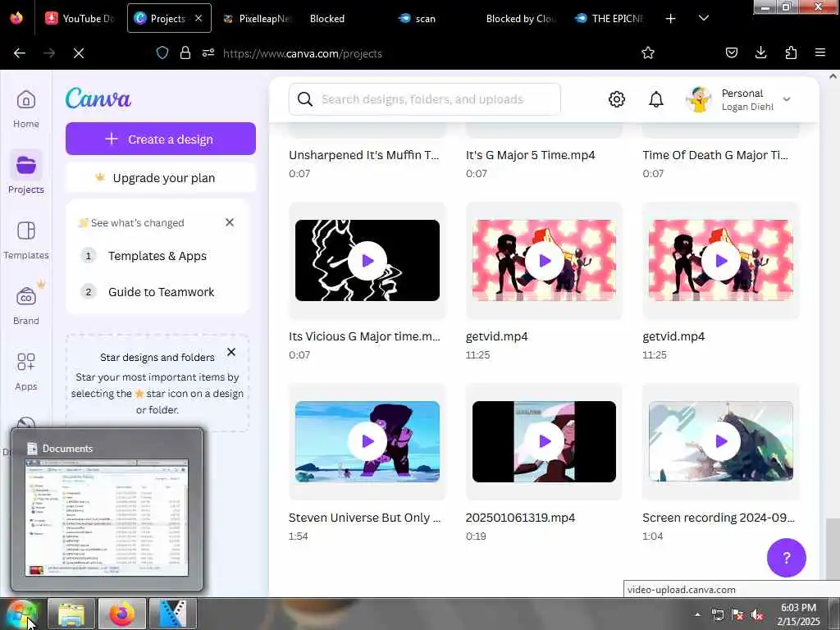Click the search designs input field
Image resolution: width=840 pixels, height=630 pixels.
[424, 99]
